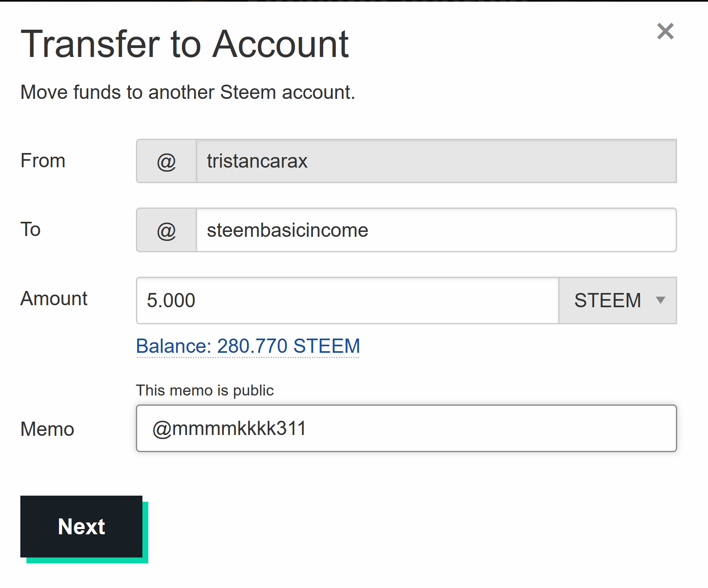
Task: Click the "This memo is public" note
Action: coord(205,391)
